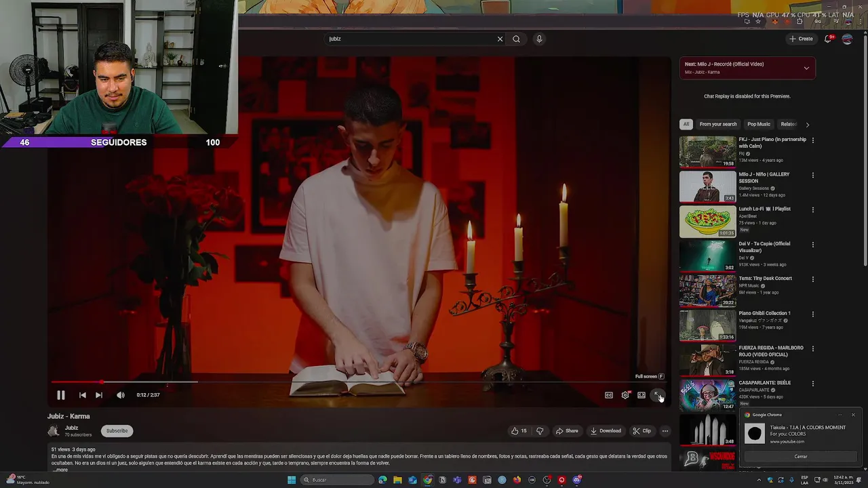
Task: Show more filter chips with the arrow
Action: [807, 125]
